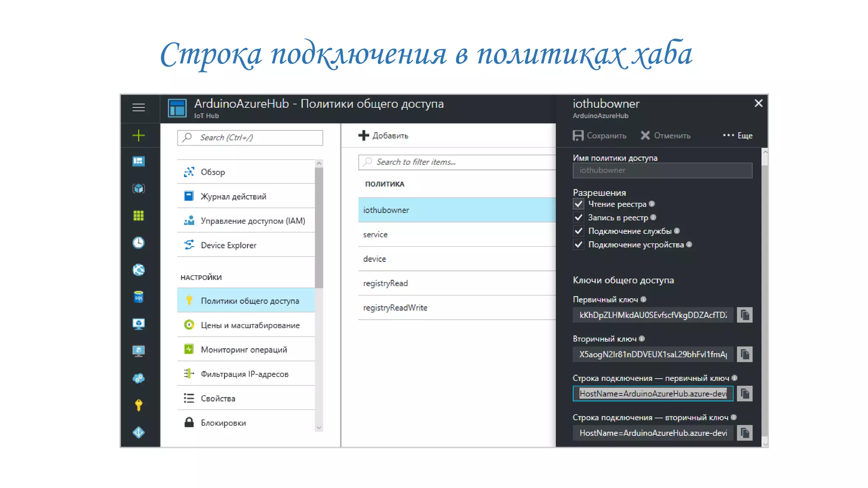Uncheck the Чтение реестра permission
The width and height of the screenshot is (868, 488).
(x=579, y=204)
